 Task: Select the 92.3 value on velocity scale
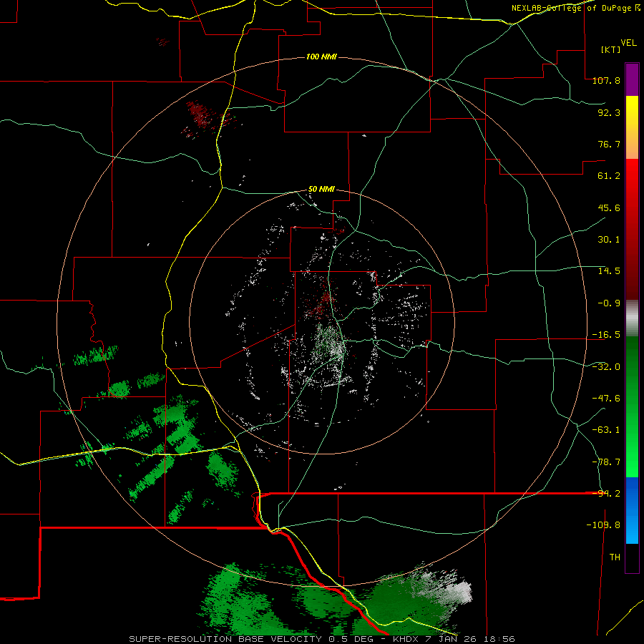[609, 112]
